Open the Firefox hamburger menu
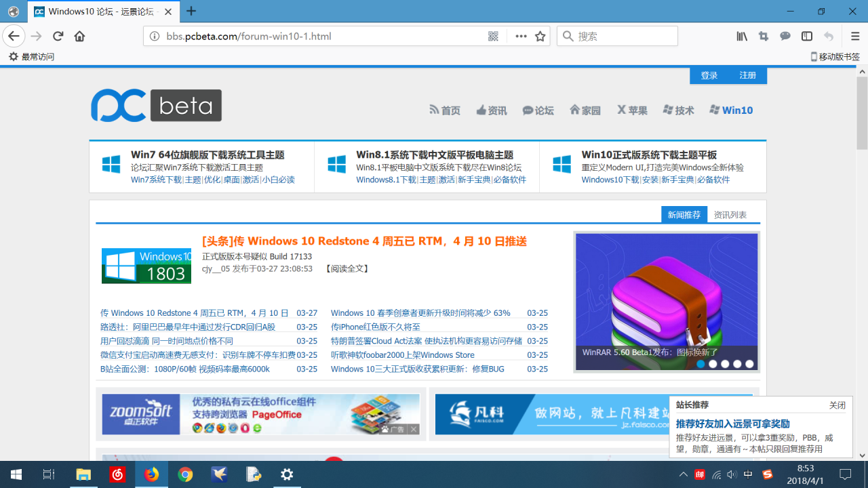 (855, 36)
